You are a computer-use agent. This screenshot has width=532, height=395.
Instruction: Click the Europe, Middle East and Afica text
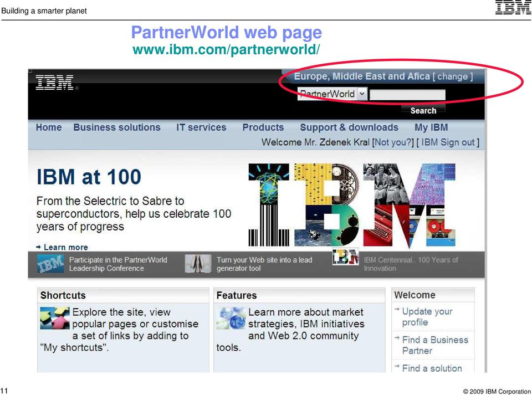coord(362,76)
